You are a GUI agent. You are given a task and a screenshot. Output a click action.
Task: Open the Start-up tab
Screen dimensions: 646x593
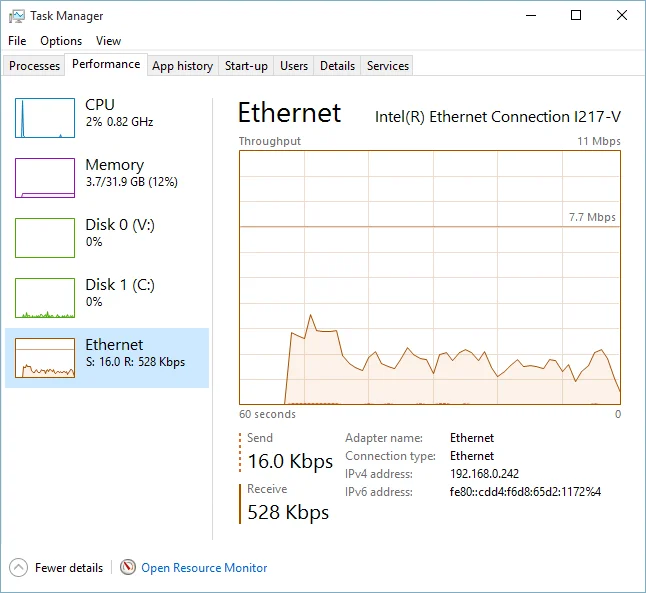246,66
